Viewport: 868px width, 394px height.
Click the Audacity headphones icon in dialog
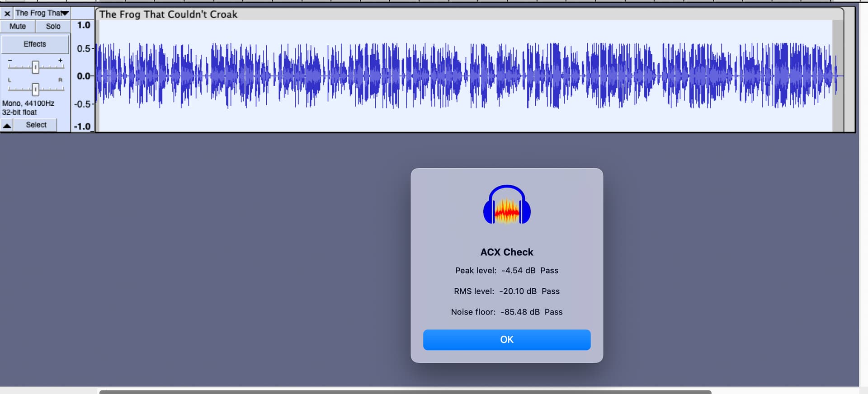click(x=507, y=205)
